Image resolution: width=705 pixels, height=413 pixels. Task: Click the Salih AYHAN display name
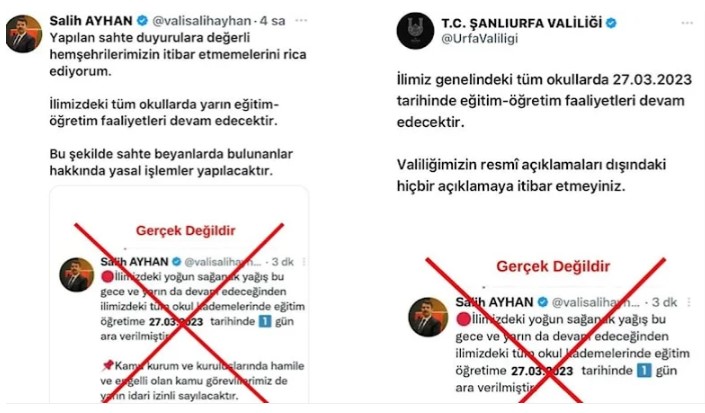[x=91, y=21]
